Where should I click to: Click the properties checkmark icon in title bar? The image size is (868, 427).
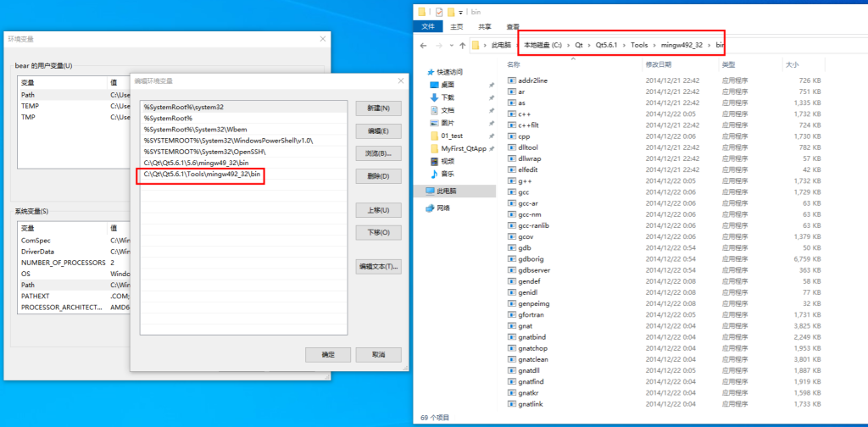(x=439, y=13)
